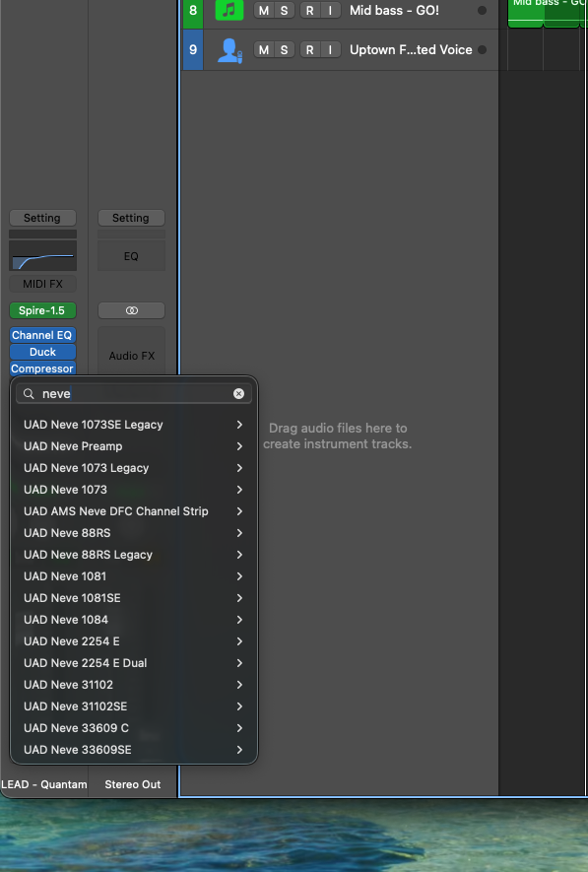Expand UAD Neve Preamp submenu arrow
Viewport: 588px width, 872px height.
[x=239, y=446]
